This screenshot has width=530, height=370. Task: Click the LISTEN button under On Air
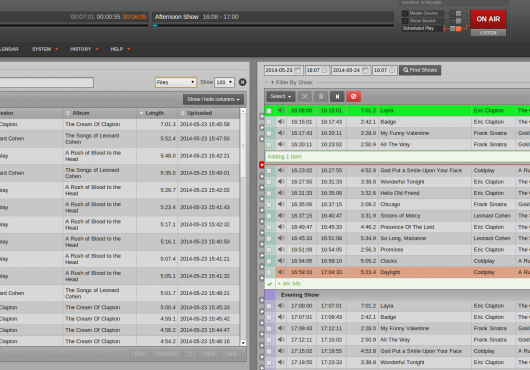[488, 33]
